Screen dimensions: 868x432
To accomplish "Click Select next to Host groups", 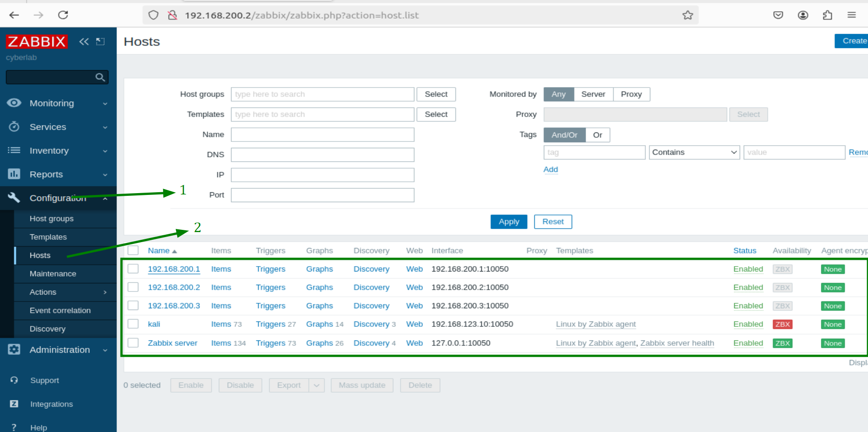I will click(436, 94).
